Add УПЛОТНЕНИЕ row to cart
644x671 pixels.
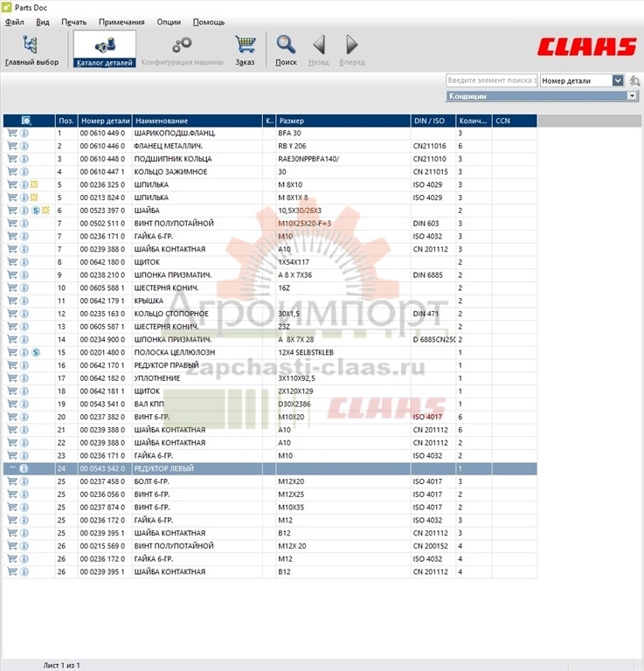pos(12,378)
